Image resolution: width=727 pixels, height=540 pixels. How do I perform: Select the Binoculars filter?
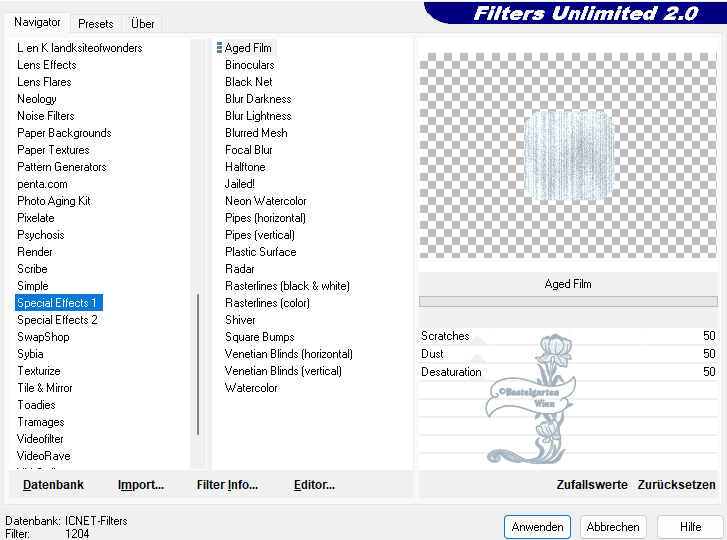(x=249, y=65)
